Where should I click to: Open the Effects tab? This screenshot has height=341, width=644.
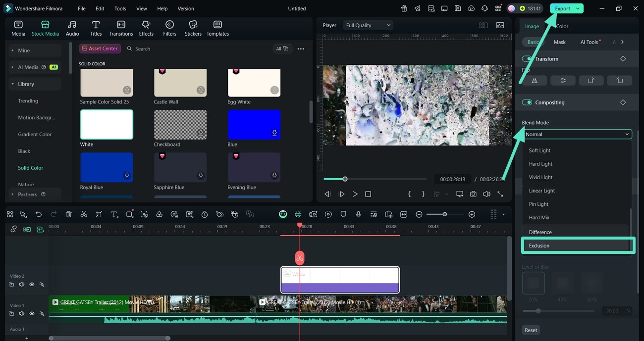[x=146, y=28]
